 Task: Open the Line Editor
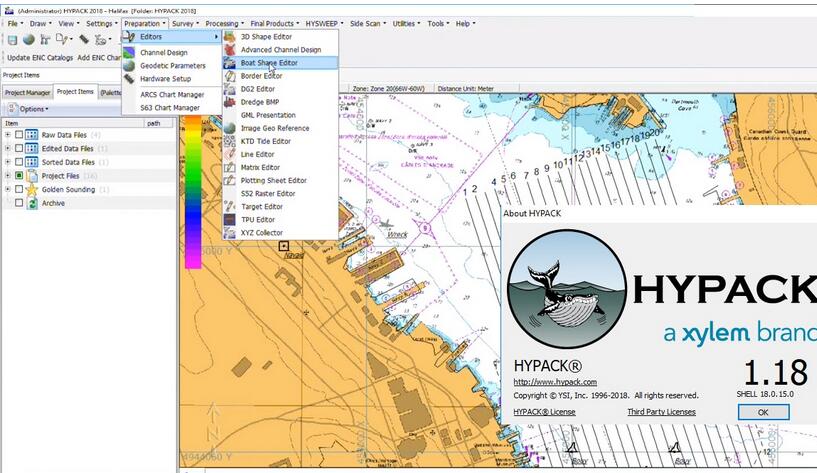(x=281, y=154)
